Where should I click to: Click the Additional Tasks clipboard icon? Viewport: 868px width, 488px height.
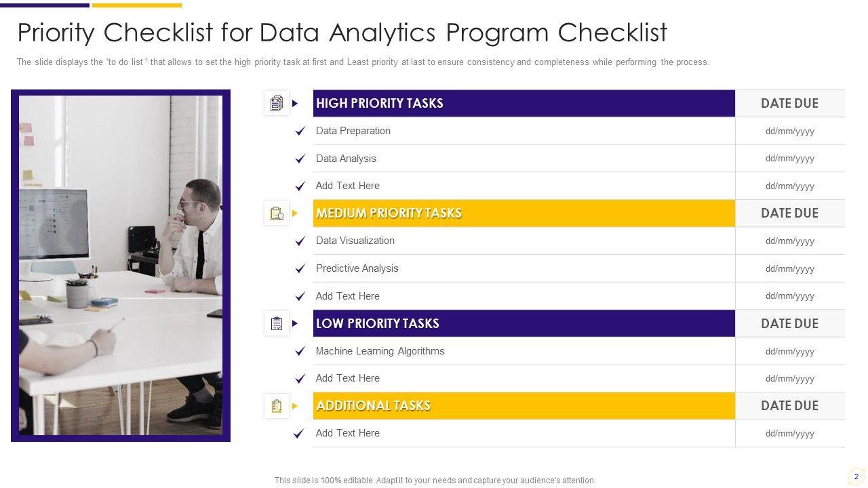[x=277, y=406]
